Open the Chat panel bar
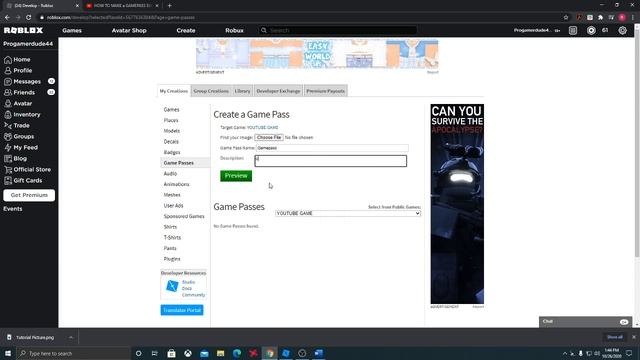Screen dimensions: 640x360 coord(585,322)
